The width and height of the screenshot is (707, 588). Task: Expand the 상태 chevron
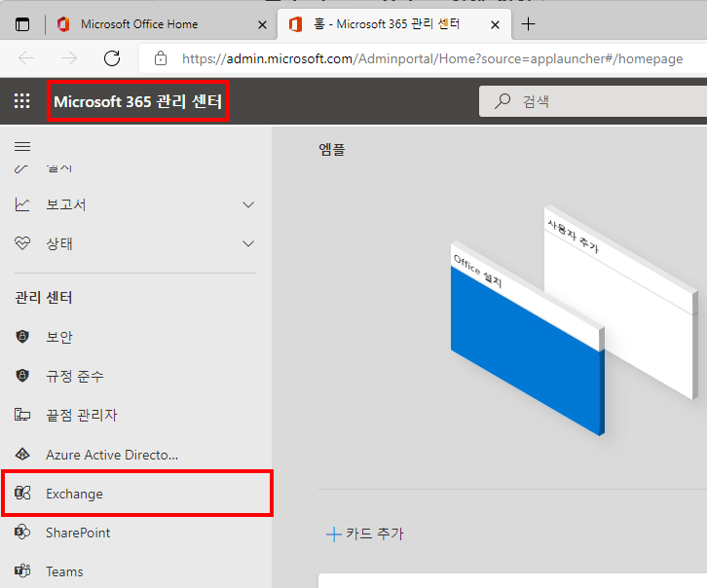pos(248,243)
